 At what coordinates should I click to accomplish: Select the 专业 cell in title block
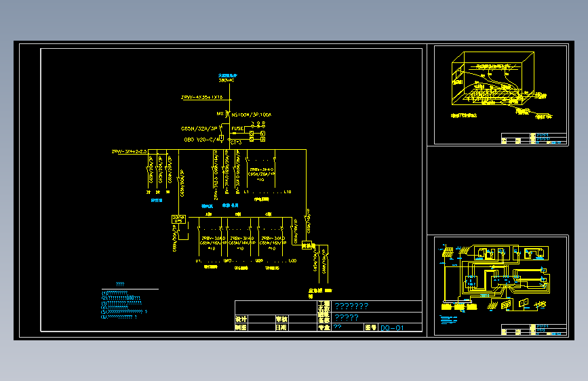coord(324,327)
